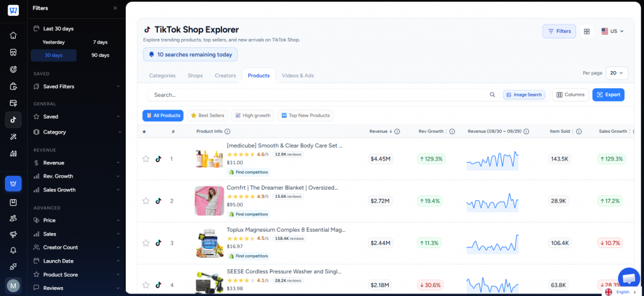
Task: Close the Filters panel
Action: coord(115,8)
